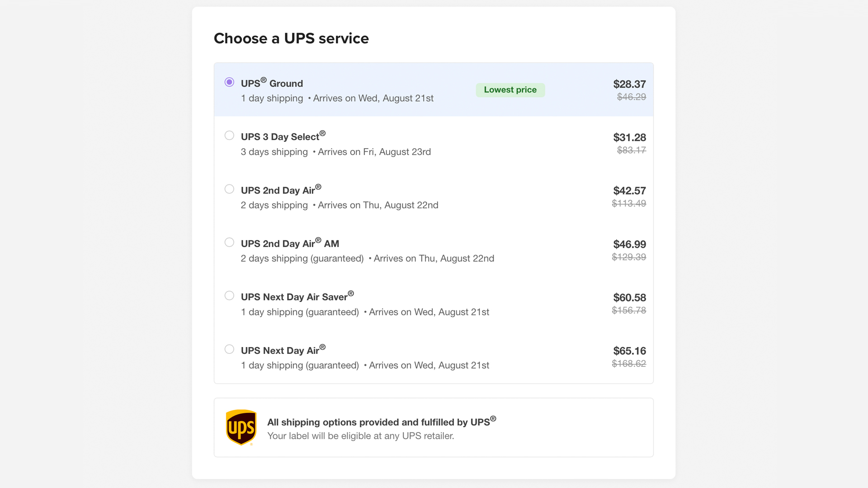The width and height of the screenshot is (868, 488).
Task: Click the $31.28 price text
Action: tap(629, 137)
